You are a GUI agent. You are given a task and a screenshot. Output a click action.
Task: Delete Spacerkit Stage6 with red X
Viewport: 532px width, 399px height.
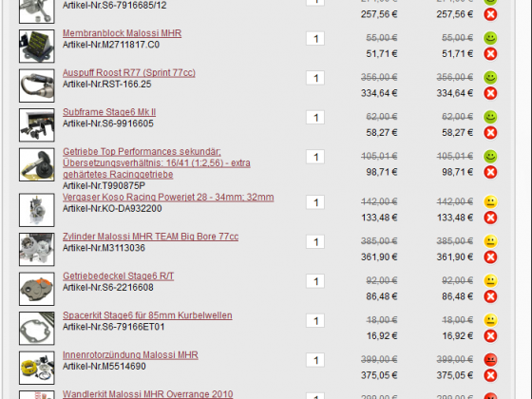point(490,336)
